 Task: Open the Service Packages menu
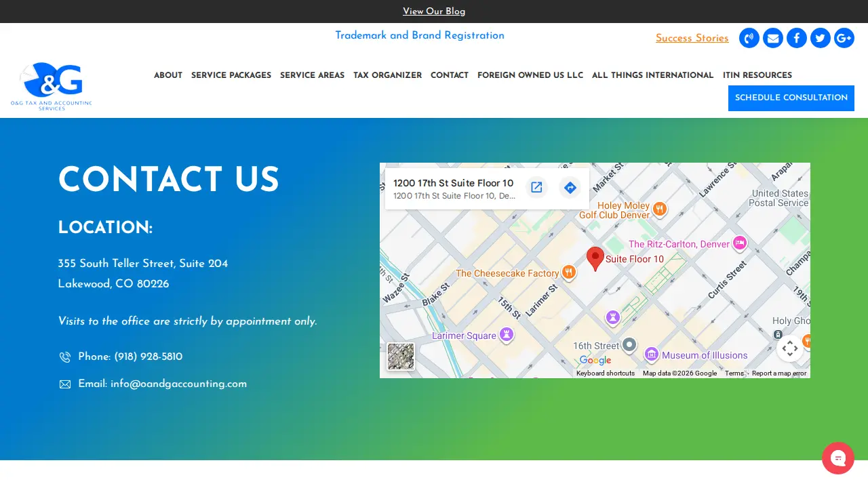click(x=231, y=75)
